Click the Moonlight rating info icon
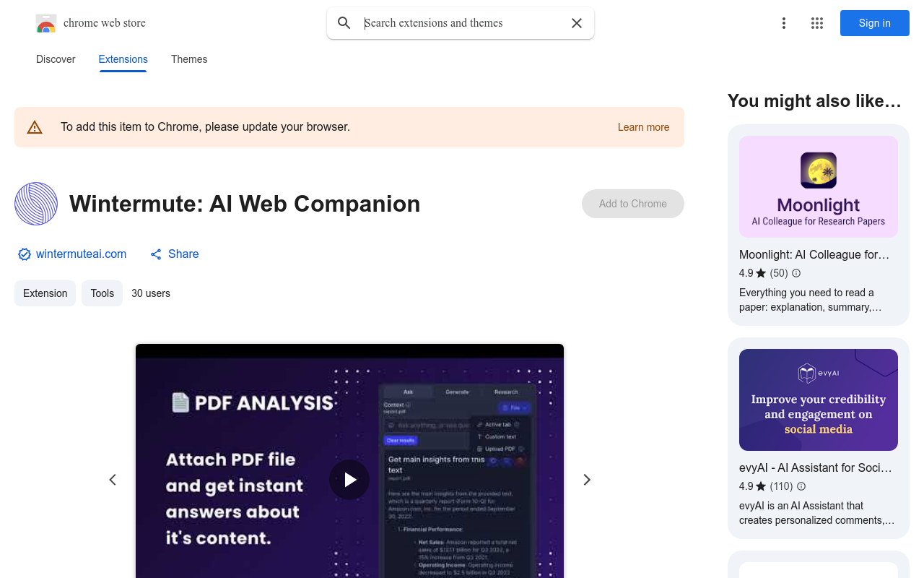This screenshot has height=578, width=924. pyautogui.click(x=796, y=273)
